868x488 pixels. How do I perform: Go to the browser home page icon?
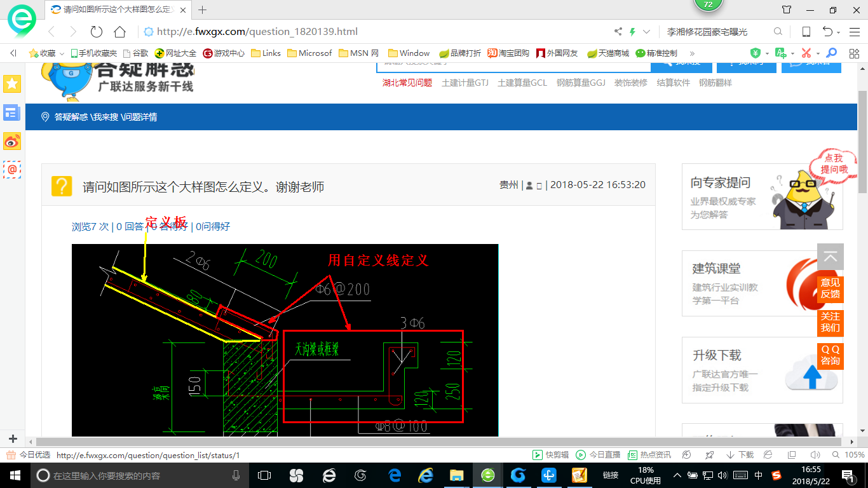click(x=119, y=32)
